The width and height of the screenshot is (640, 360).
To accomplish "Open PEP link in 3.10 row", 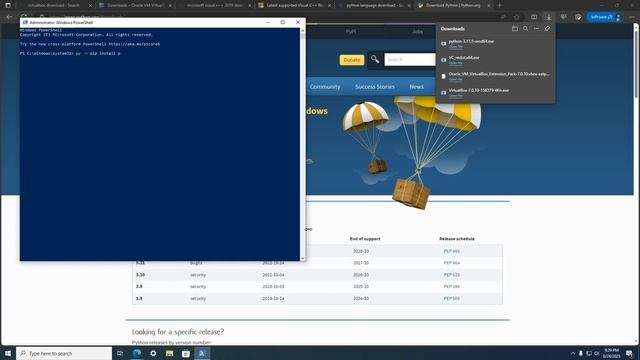I will [x=451, y=275].
